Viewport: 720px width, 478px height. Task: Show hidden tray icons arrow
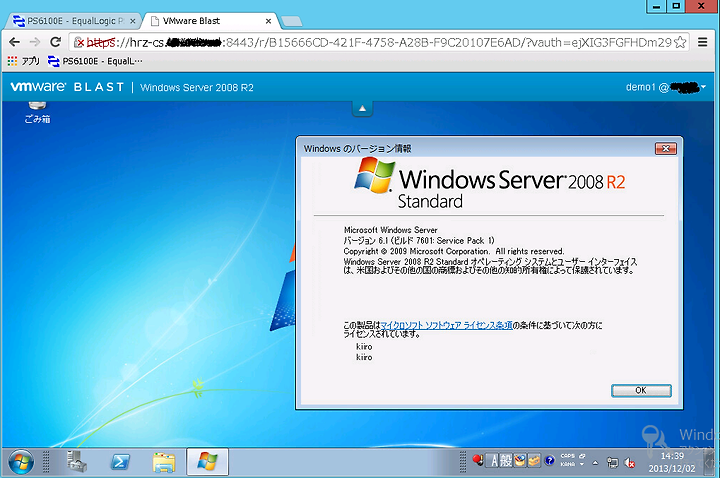click(x=595, y=463)
